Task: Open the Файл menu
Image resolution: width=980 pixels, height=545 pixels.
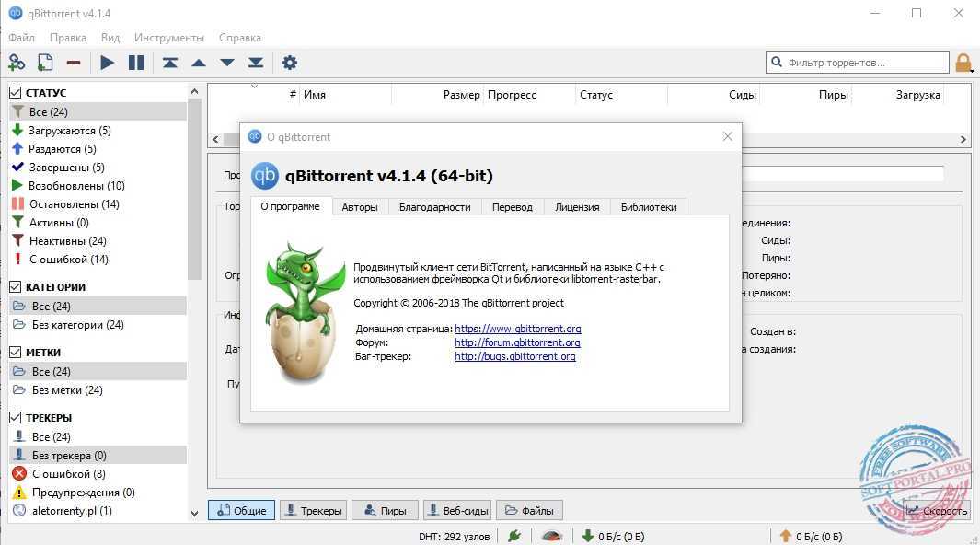Action: click(x=21, y=38)
